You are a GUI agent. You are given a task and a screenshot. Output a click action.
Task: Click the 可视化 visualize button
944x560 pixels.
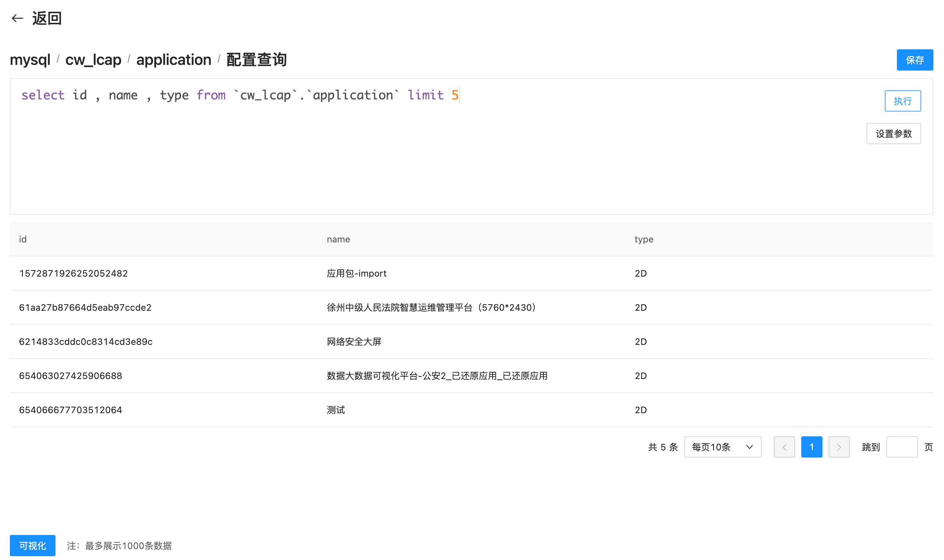pos(32,546)
